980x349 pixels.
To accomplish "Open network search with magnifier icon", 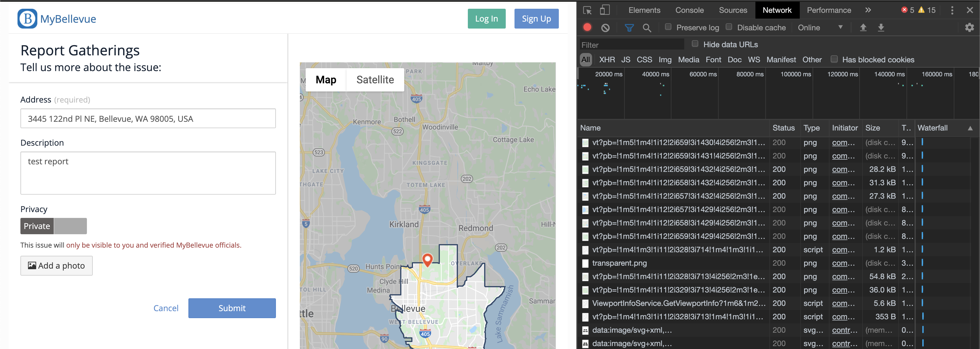I will [x=647, y=28].
